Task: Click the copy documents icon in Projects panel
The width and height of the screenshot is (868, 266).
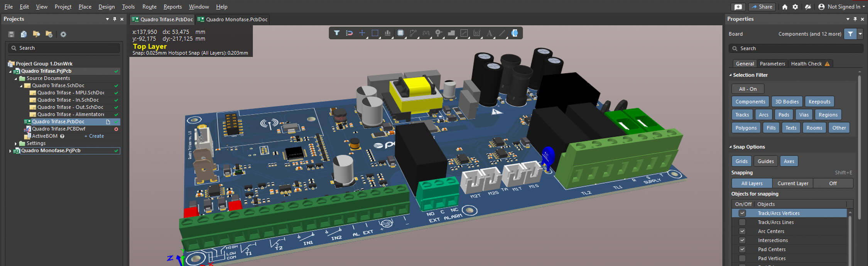Action: click(x=24, y=34)
